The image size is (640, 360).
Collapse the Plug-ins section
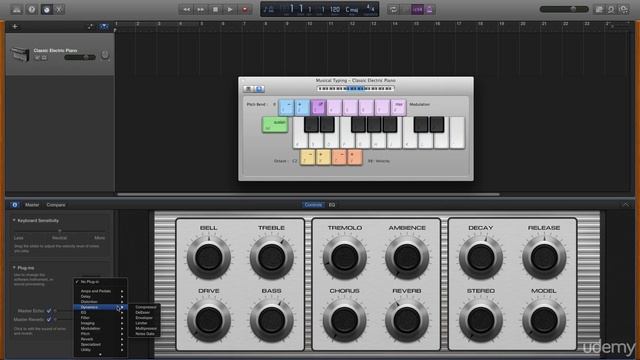[x=14, y=268]
